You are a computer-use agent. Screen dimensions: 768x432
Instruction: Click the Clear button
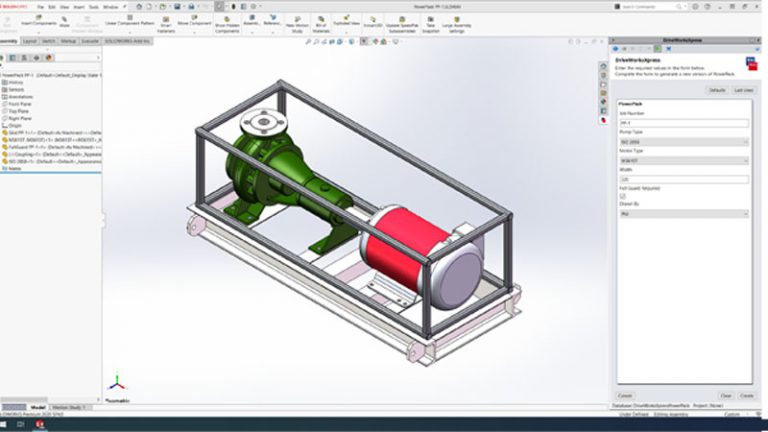tap(726, 396)
